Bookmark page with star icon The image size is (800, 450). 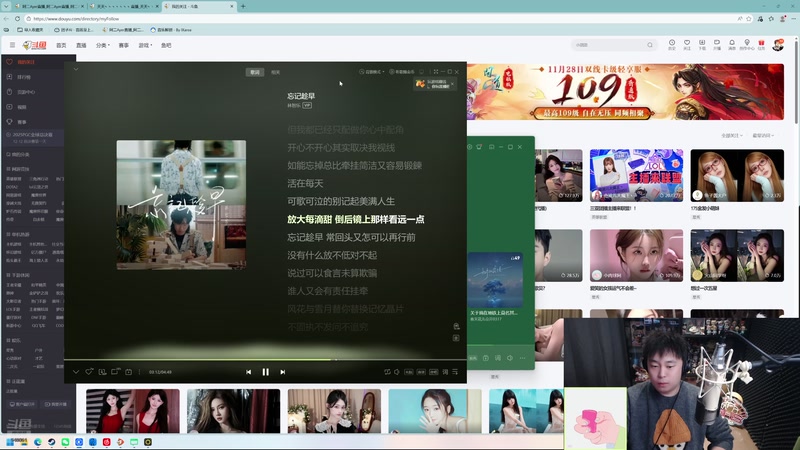click(x=749, y=18)
